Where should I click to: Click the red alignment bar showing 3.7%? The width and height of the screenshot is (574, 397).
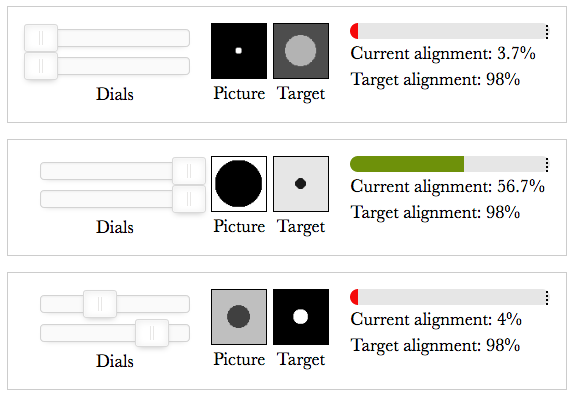coord(354,31)
